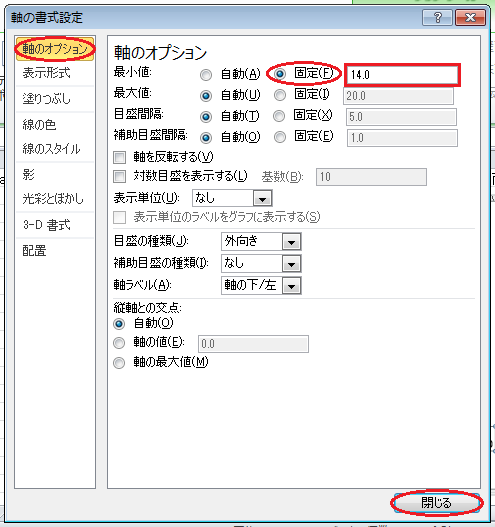Switch to 表示形式 category
This screenshot has height=527, width=495.
coord(47,73)
